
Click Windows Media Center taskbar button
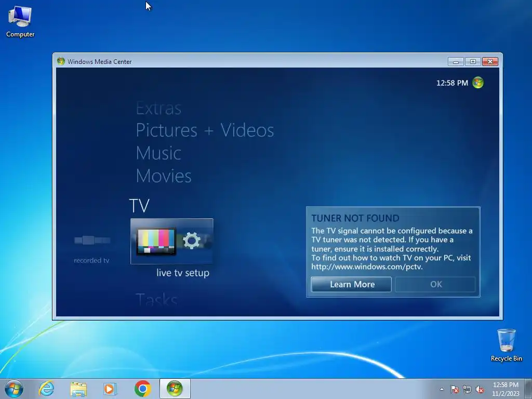click(x=175, y=389)
